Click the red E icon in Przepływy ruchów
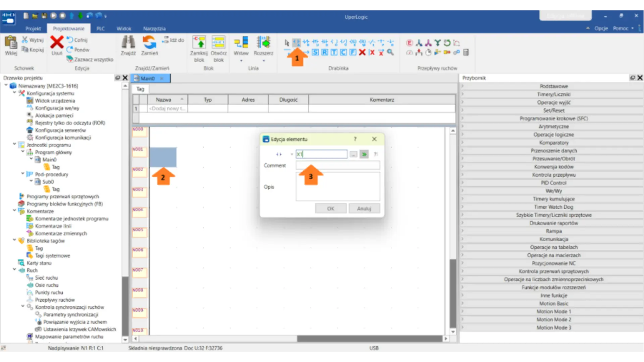 tap(410, 43)
